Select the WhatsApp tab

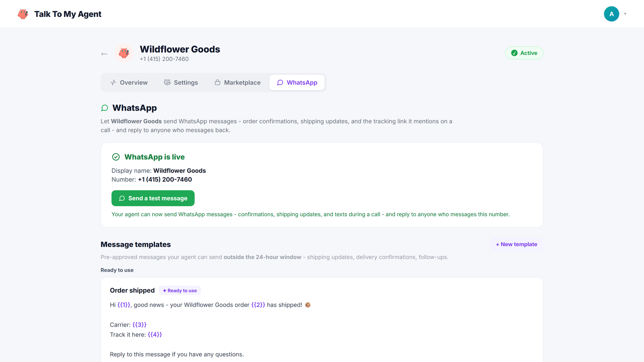297,82
